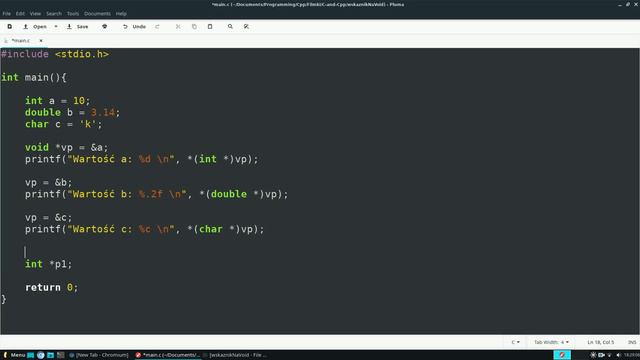Screen dimensions: 640x360
Task: Launch Chromium from the taskbar launcher
Action: (x=40, y=355)
